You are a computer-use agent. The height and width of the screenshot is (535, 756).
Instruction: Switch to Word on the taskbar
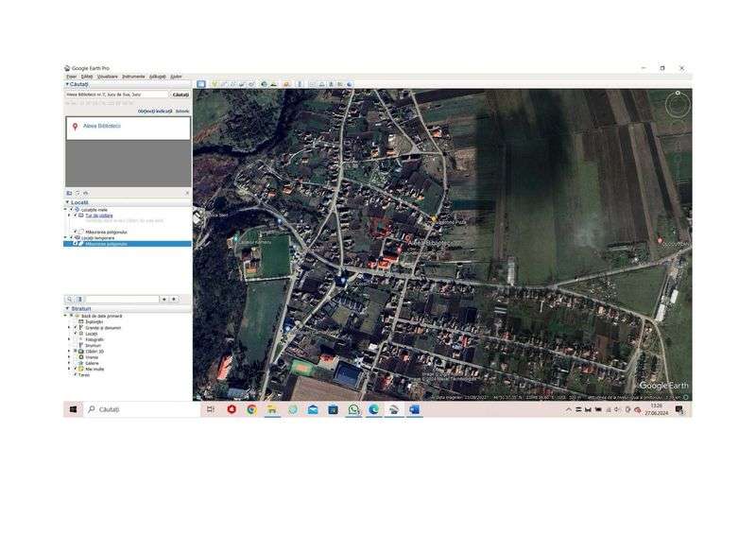tap(414, 409)
